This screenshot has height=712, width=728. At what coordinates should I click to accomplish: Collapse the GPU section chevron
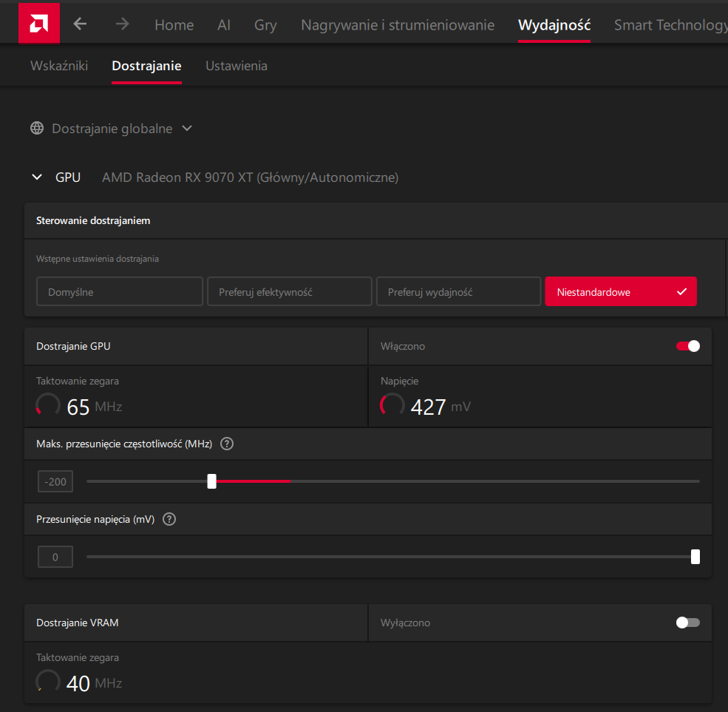click(x=37, y=177)
